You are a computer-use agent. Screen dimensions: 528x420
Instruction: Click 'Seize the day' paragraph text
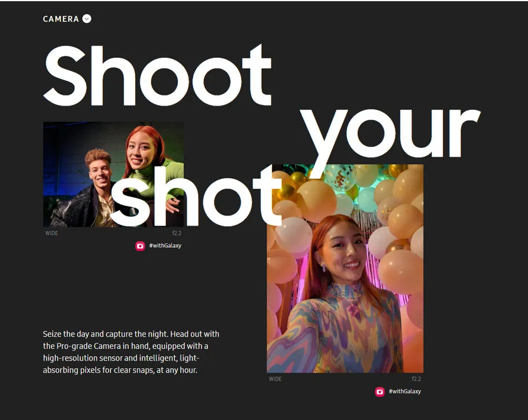point(131,352)
